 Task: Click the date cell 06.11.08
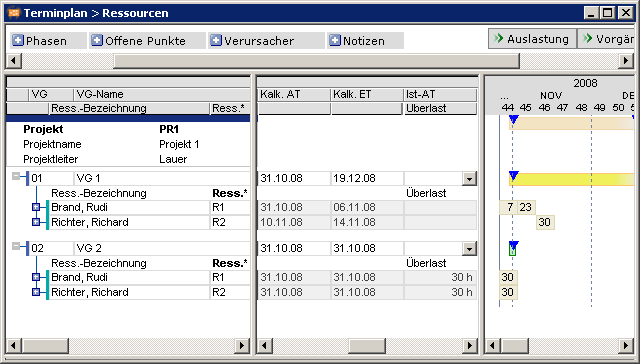tap(367, 207)
